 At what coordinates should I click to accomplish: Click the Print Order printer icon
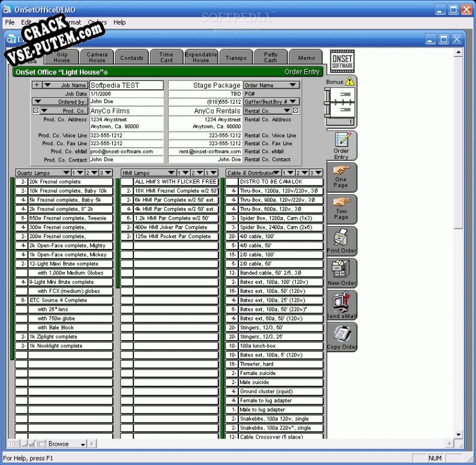(342, 238)
